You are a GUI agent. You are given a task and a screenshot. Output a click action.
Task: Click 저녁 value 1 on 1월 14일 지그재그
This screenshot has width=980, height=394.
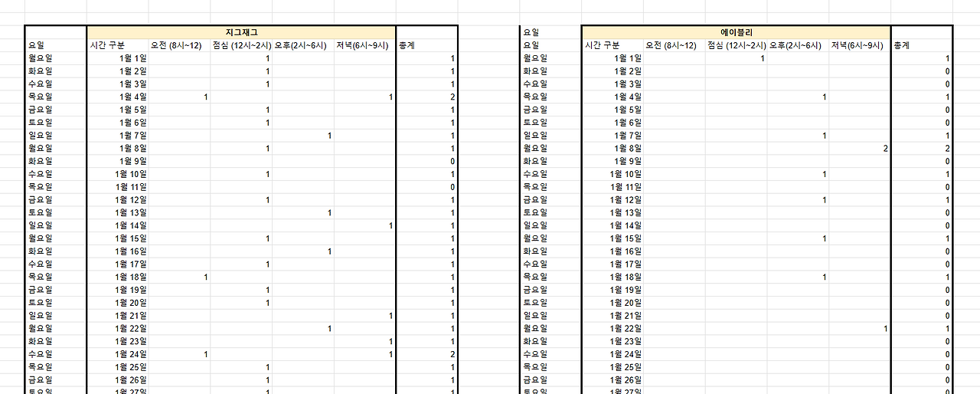point(391,225)
